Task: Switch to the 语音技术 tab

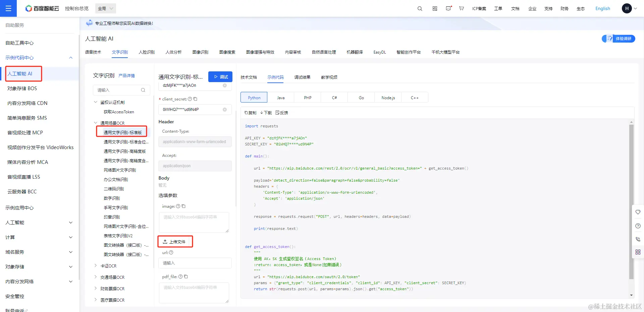Action: 93,52
